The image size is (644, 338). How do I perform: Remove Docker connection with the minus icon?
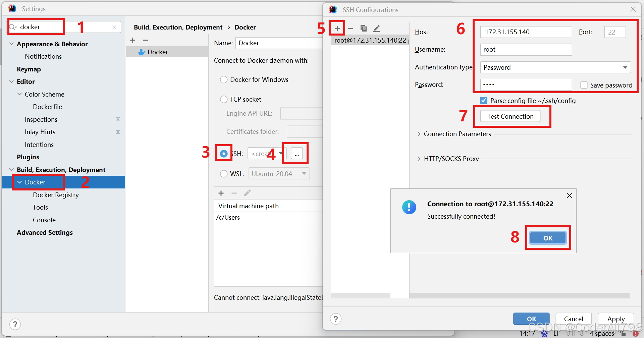pos(146,40)
